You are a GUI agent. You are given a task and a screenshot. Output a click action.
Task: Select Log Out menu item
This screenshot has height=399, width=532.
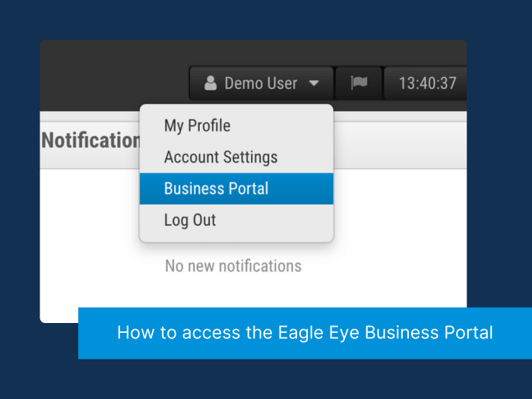tap(236, 220)
